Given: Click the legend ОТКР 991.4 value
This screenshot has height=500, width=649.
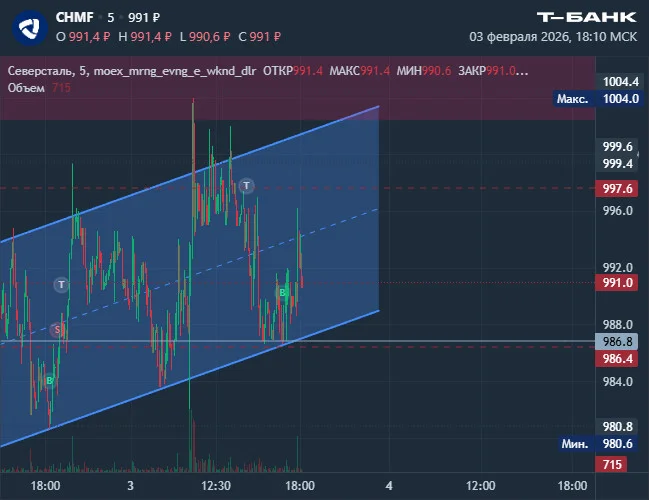Looking at the screenshot, I should [x=293, y=71].
